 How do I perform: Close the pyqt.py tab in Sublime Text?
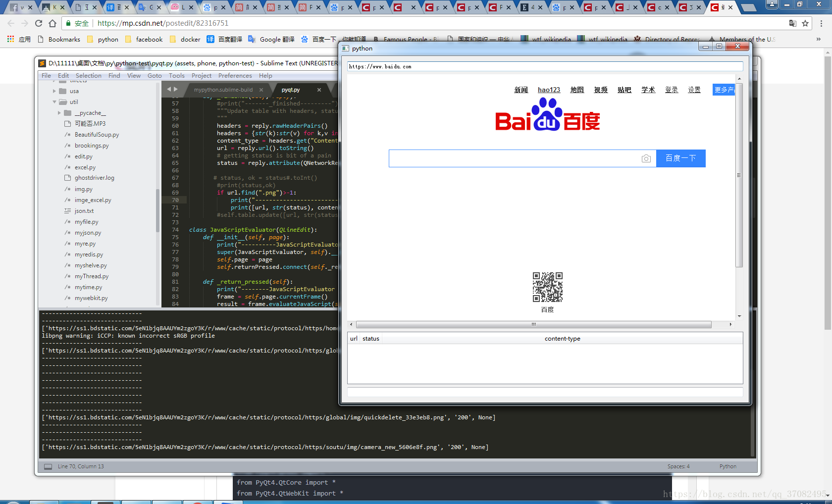pos(319,90)
